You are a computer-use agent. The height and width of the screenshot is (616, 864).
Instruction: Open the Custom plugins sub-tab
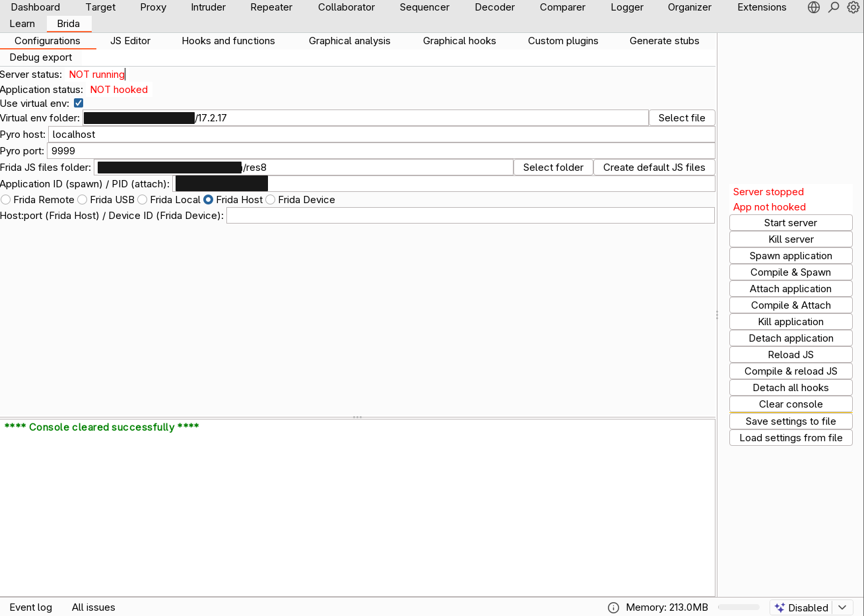(563, 41)
